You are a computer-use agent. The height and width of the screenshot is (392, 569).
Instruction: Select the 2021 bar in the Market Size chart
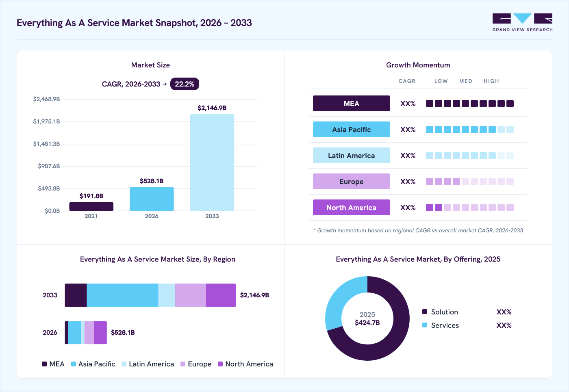coord(91,206)
